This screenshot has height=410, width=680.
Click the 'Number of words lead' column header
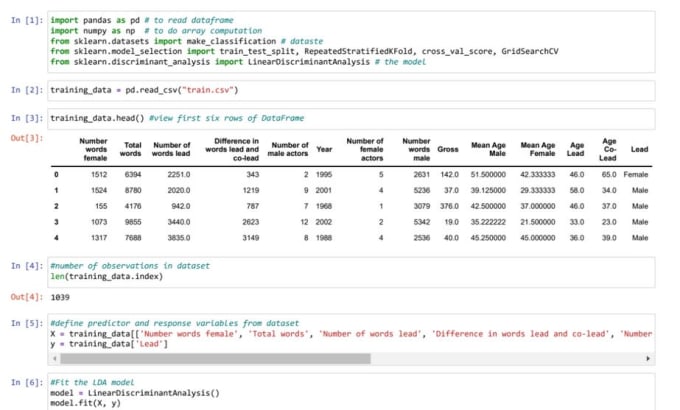[171, 149]
